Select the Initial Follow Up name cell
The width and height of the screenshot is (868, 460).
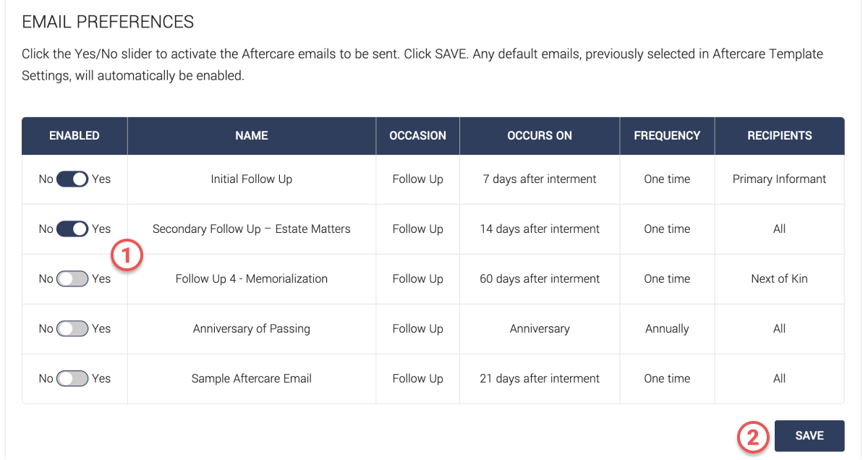click(x=252, y=179)
